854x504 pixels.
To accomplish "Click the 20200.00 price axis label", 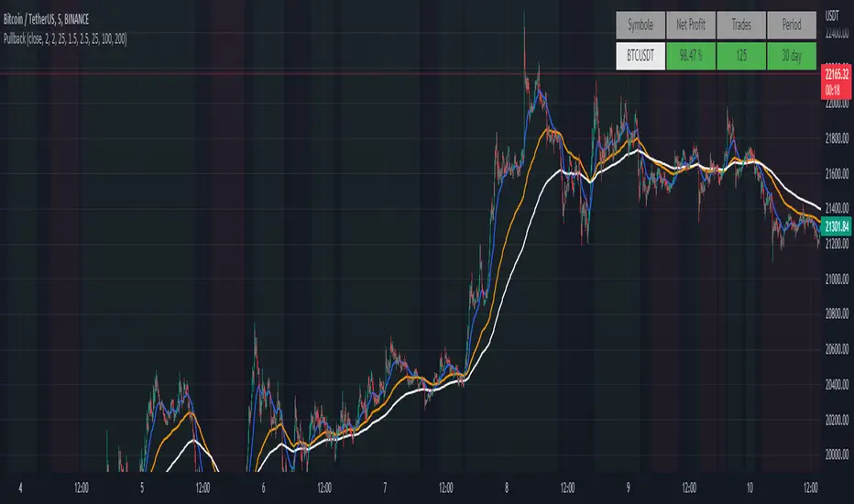I will (837, 420).
